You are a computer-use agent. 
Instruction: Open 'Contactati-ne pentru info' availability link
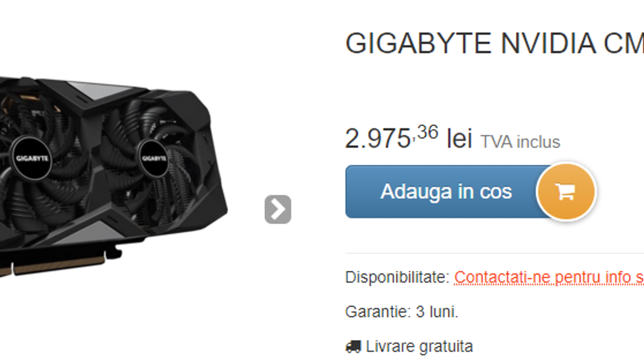[549, 277]
